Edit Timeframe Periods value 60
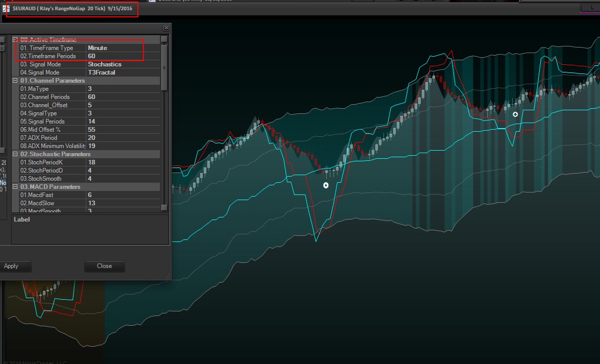 pyautogui.click(x=123, y=56)
